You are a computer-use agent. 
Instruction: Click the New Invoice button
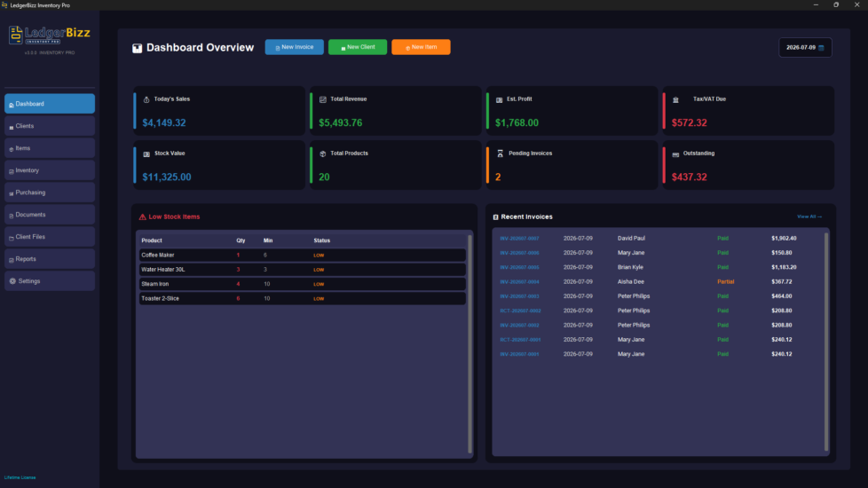pos(295,47)
